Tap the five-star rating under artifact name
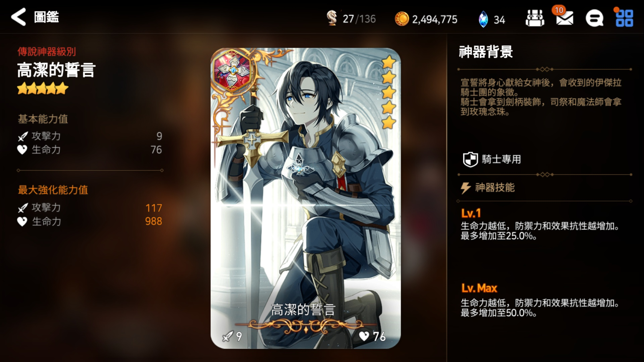This screenshot has width=644, height=362. (43, 89)
